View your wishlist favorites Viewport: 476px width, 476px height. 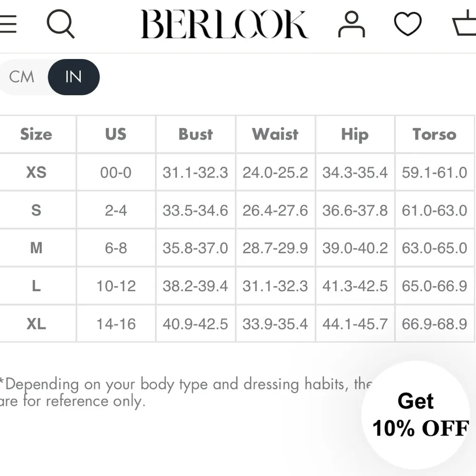tap(407, 24)
